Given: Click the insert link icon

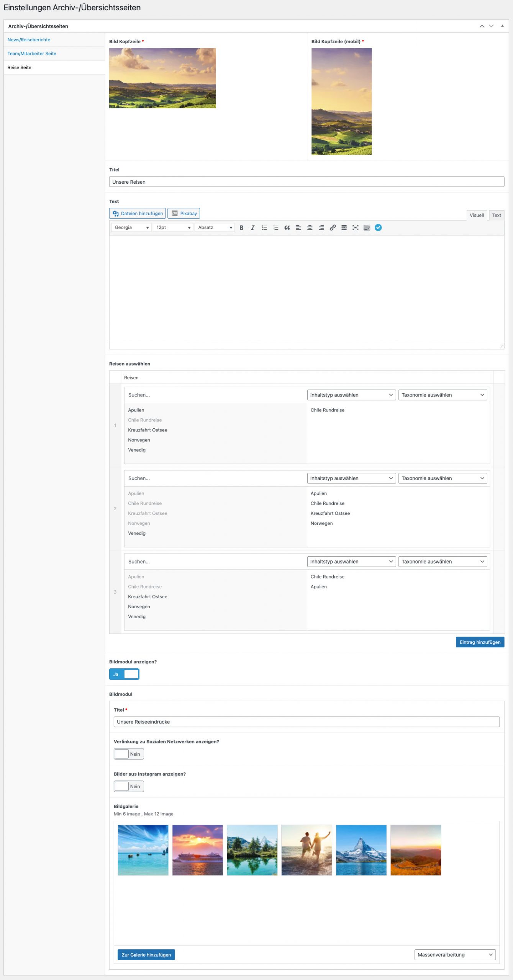Looking at the screenshot, I should pyautogui.click(x=333, y=227).
